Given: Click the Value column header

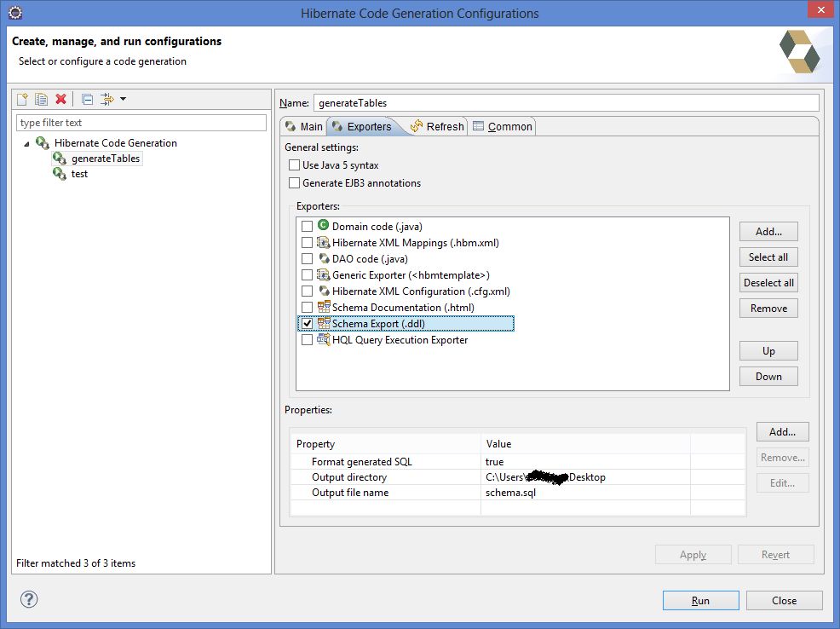Looking at the screenshot, I should pyautogui.click(x=585, y=444).
